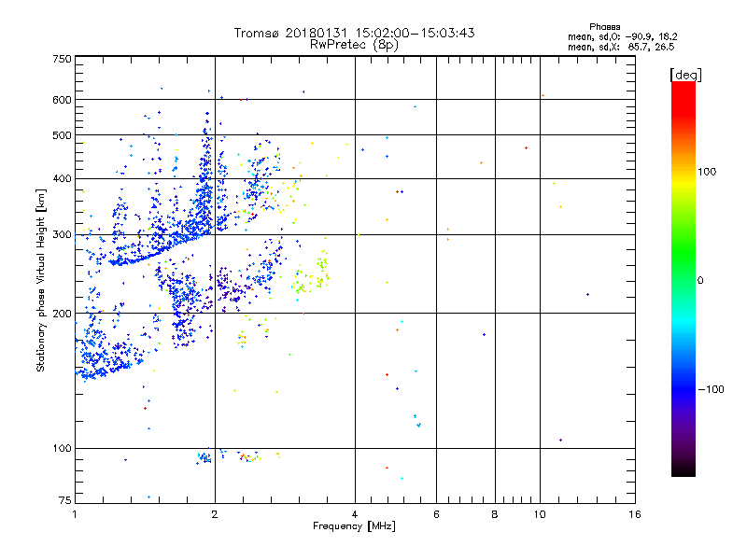Click the y-axis tick label '75'
The height and width of the screenshot is (560, 747).
65,500
